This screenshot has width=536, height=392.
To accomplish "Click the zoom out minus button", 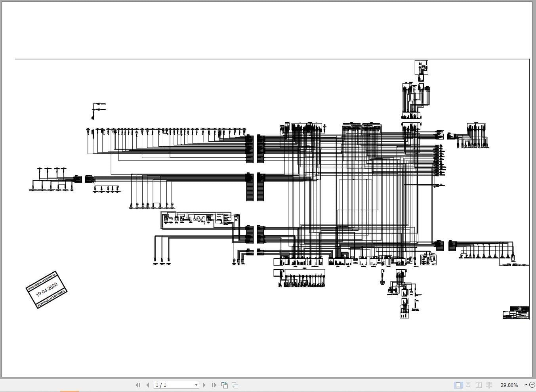I will (x=532, y=385).
